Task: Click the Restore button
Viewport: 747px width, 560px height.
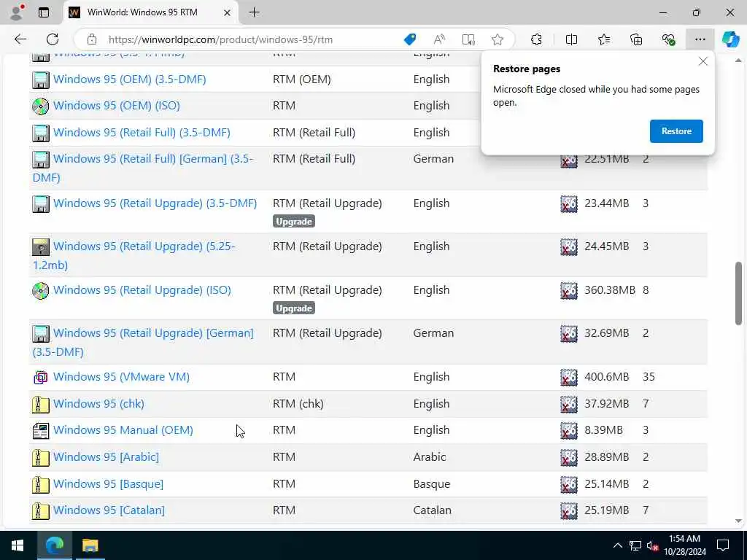Action: 676,131
